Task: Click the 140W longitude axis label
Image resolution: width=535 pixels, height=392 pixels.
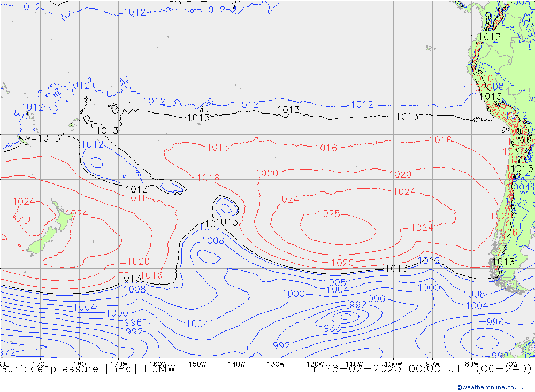Action: 236,364
